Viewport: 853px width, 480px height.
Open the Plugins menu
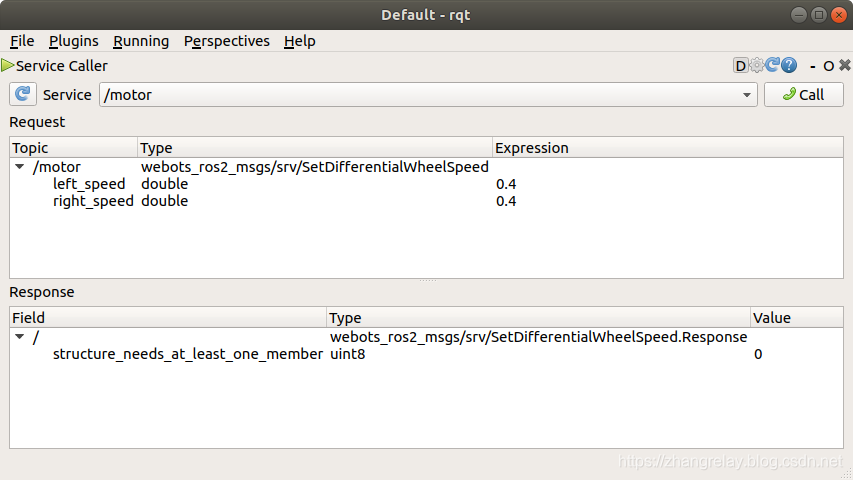[x=73, y=41]
